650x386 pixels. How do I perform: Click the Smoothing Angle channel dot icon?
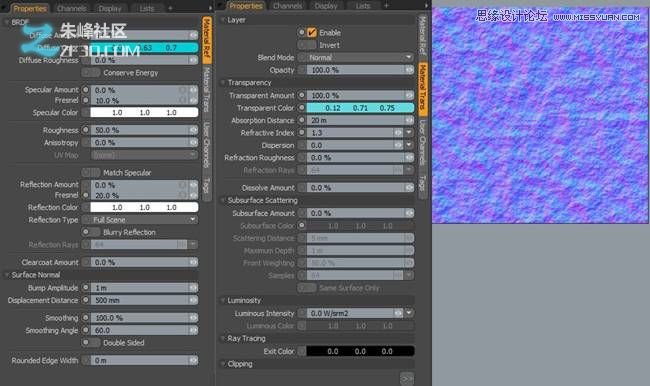coord(85,330)
